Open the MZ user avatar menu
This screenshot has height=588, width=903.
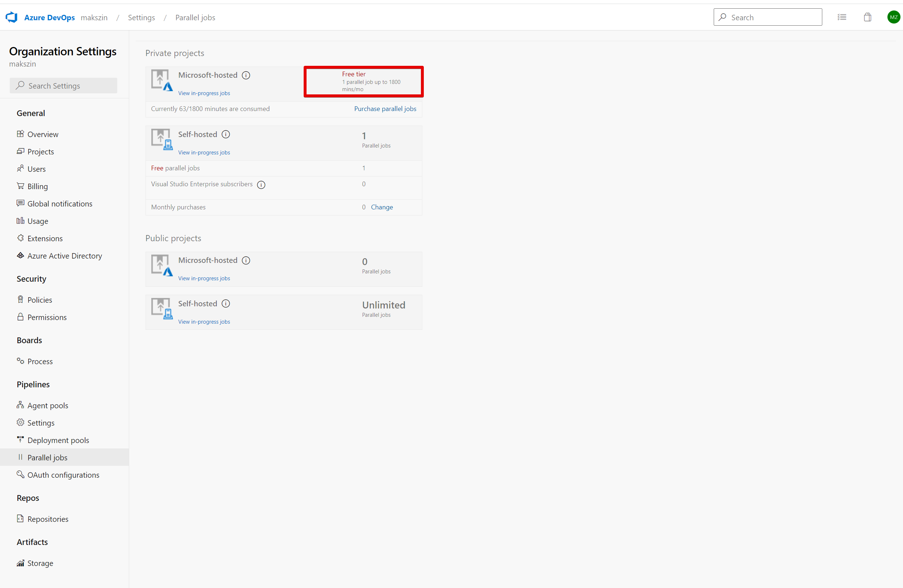coord(893,17)
